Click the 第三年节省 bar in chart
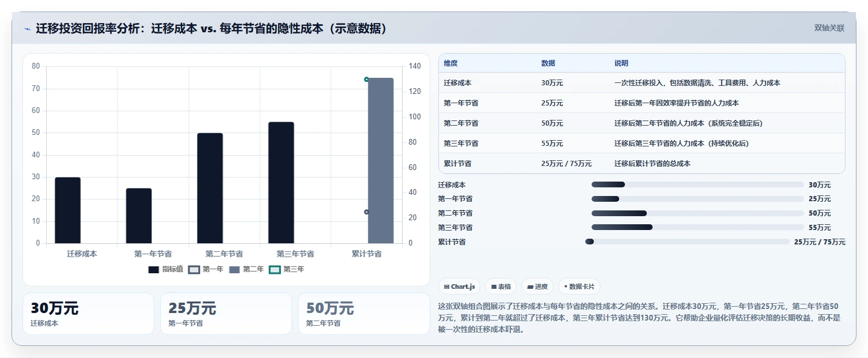The width and height of the screenshot is (868, 358). pyautogui.click(x=281, y=183)
